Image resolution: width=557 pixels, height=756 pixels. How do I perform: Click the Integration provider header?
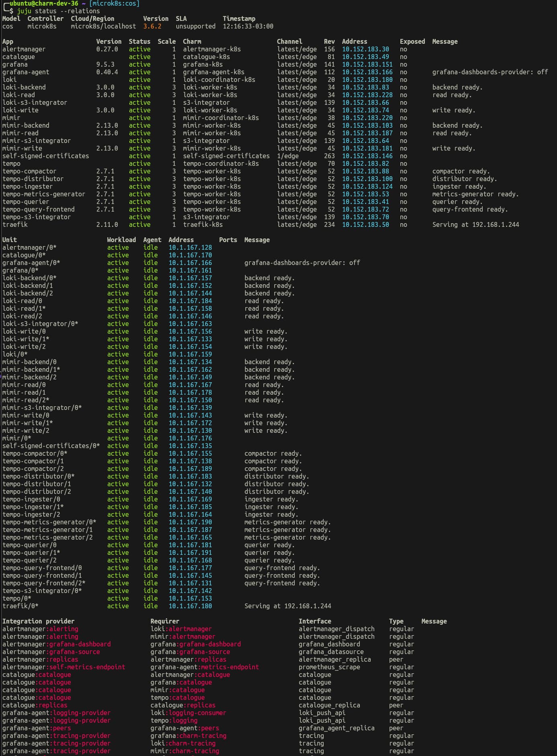[x=38, y=622]
